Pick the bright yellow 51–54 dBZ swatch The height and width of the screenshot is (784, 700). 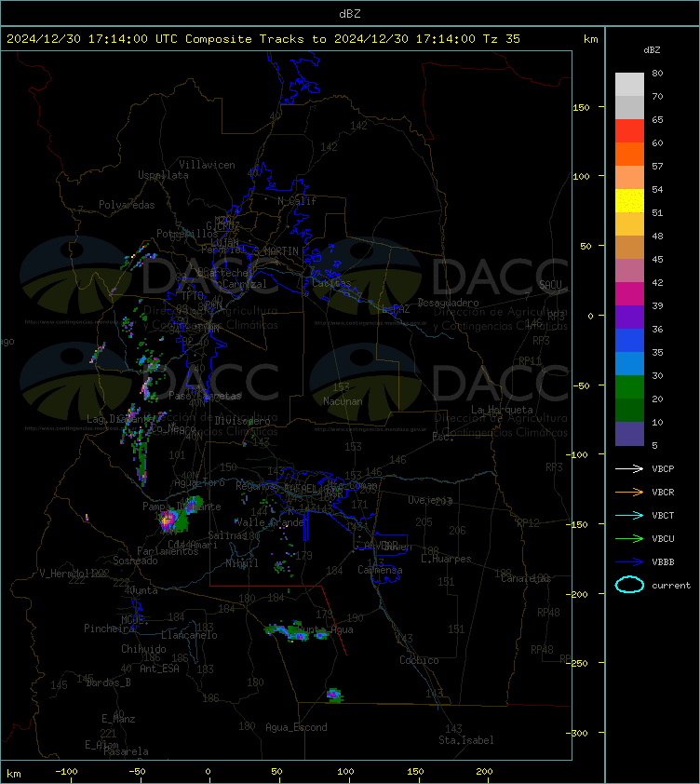click(629, 200)
